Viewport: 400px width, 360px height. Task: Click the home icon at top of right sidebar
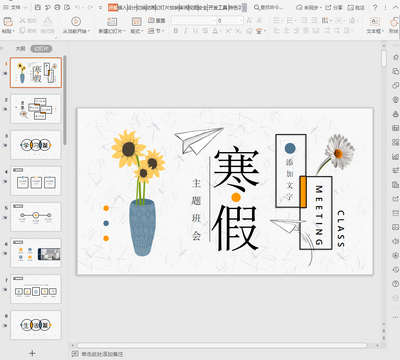(x=395, y=57)
